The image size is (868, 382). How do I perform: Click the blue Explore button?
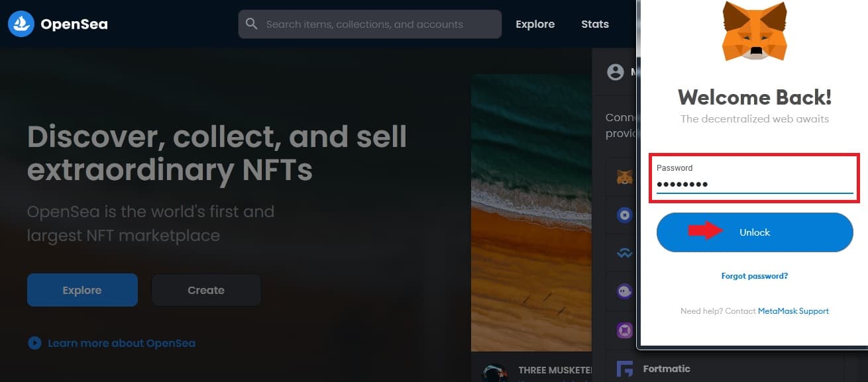coord(82,290)
